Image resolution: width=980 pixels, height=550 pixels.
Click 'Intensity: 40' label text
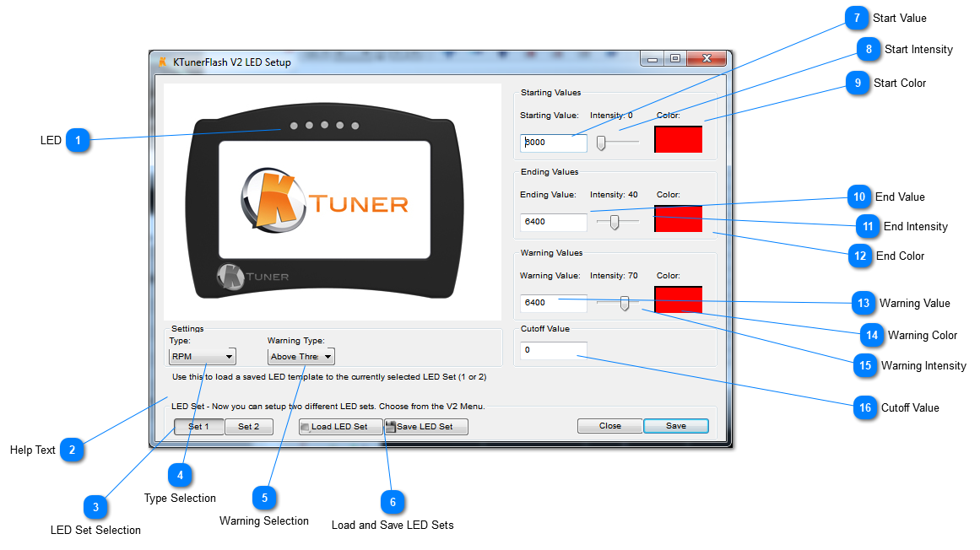[614, 195]
